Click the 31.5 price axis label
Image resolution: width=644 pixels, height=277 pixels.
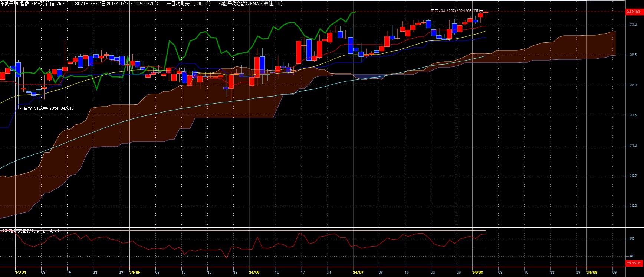click(x=633, y=115)
